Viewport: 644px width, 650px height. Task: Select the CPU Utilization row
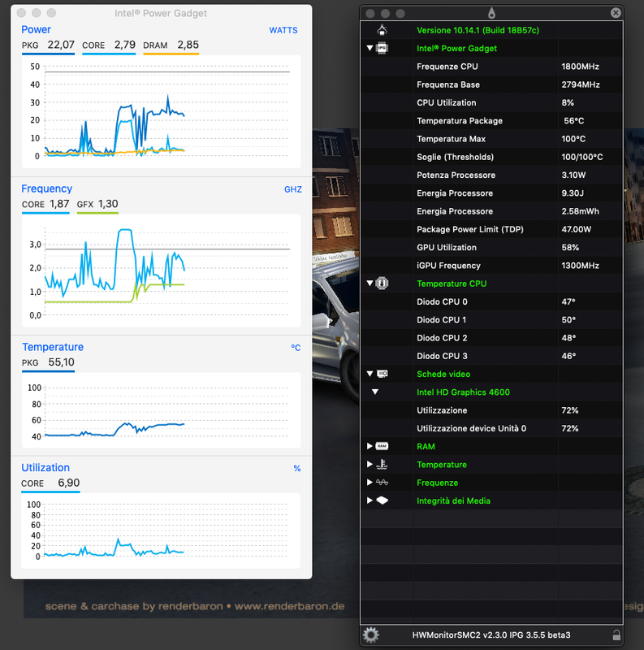pyautogui.click(x=491, y=102)
